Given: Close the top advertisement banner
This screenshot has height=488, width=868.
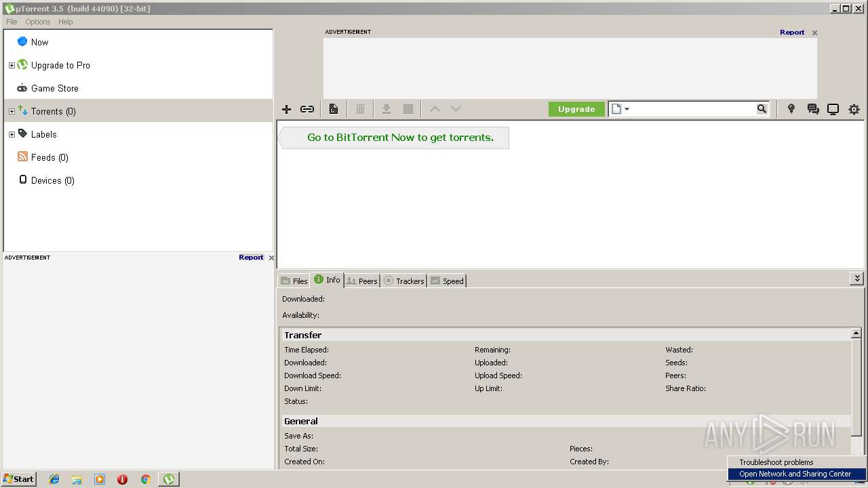Looking at the screenshot, I should pos(814,33).
